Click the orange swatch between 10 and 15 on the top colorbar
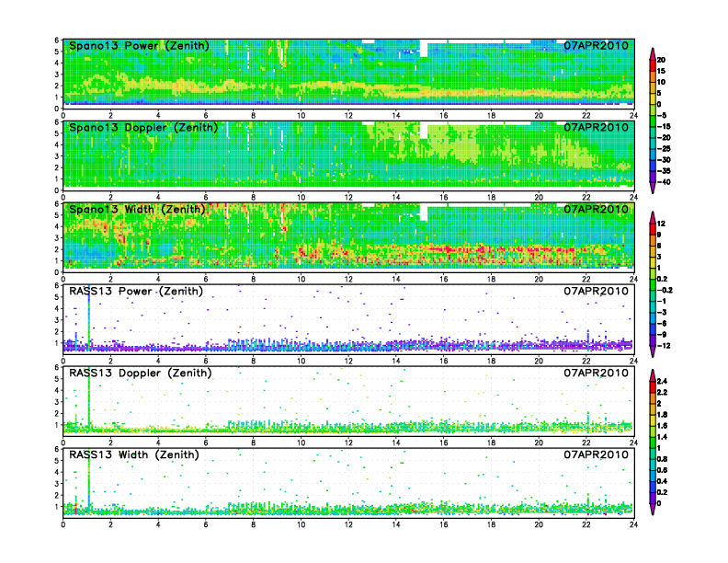The image size is (728, 563). 653,76
